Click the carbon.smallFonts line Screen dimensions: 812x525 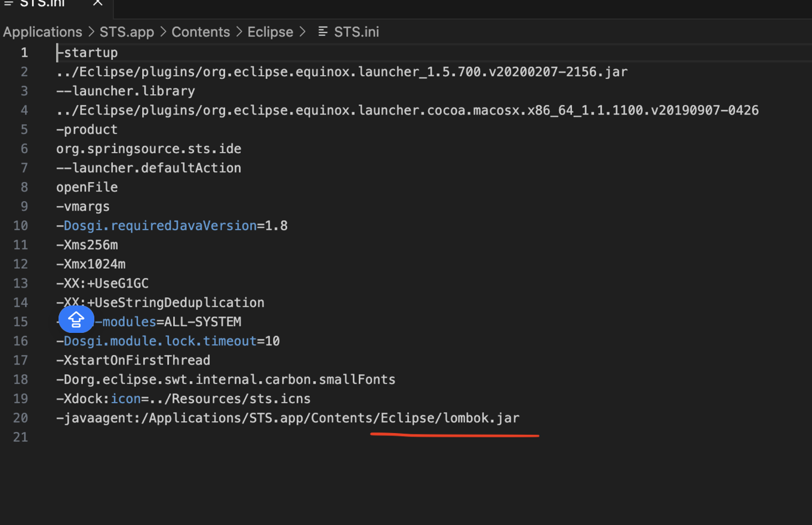(x=226, y=379)
